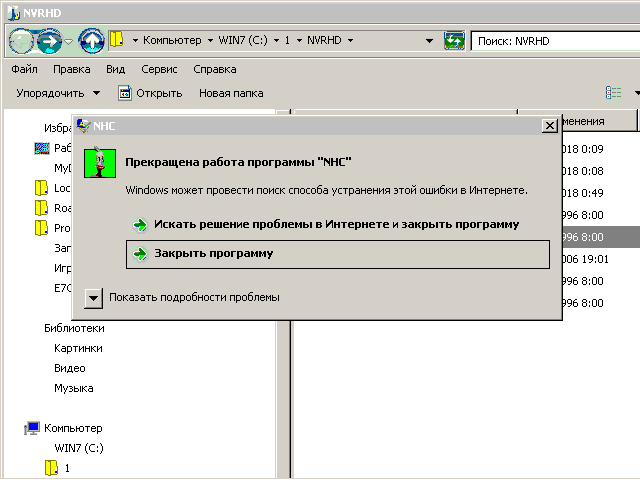The image size is (640, 480).
Task: Click the refresh icon next to the address bar
Action: [x=454, y=41]
